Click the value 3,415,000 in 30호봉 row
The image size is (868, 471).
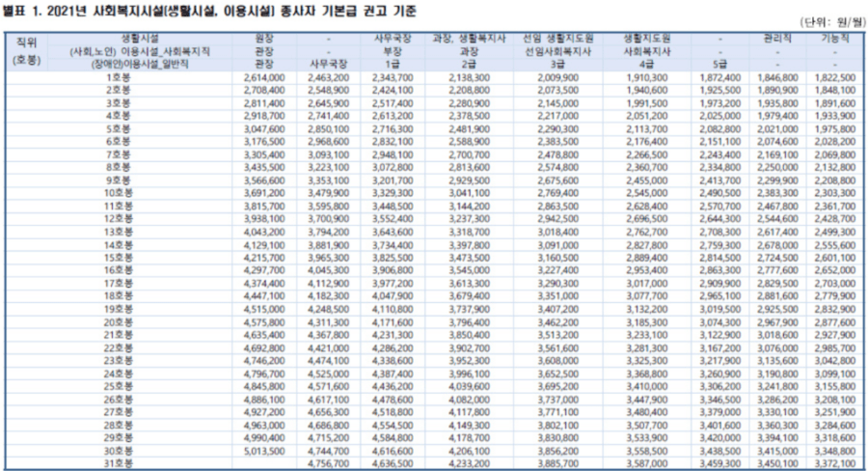[777, 451]
